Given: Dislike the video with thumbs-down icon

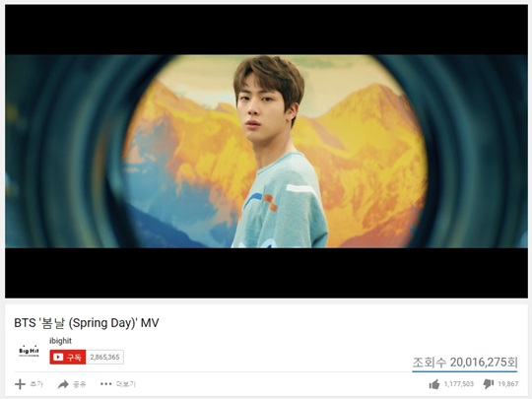Looking at the screenshot, I should 489,384.
